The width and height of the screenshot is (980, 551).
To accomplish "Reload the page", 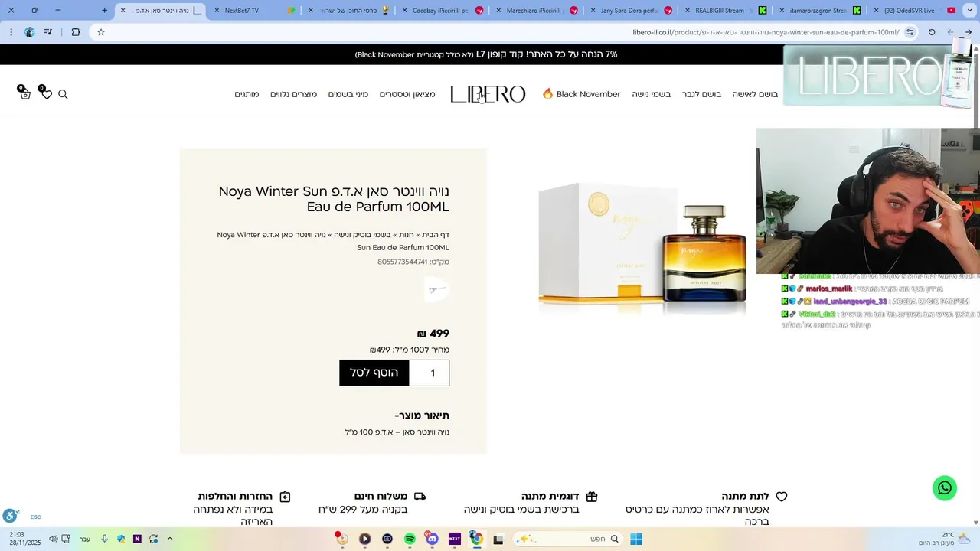I will click(932, 32).
